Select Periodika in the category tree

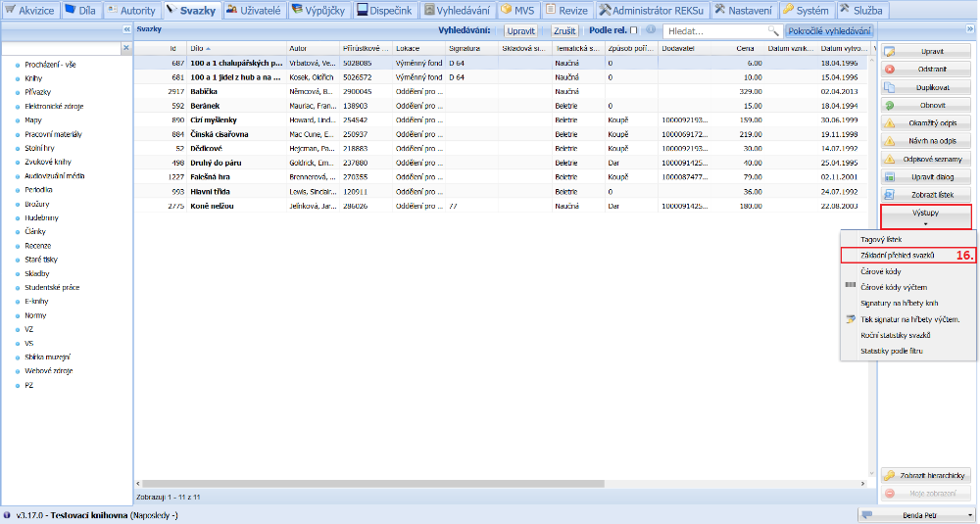pyautogui.click(x=39, y=189)
